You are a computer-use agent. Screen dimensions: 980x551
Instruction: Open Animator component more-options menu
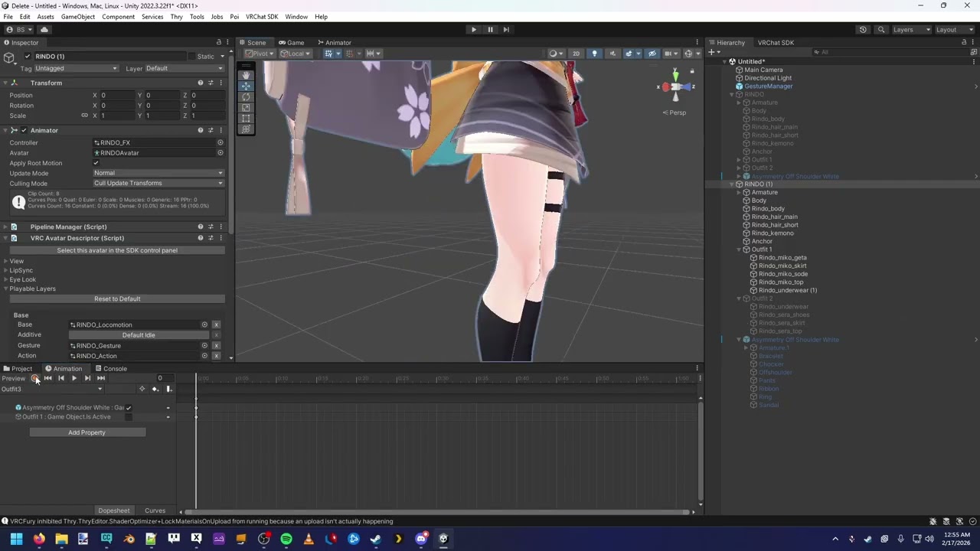point(220,130)
